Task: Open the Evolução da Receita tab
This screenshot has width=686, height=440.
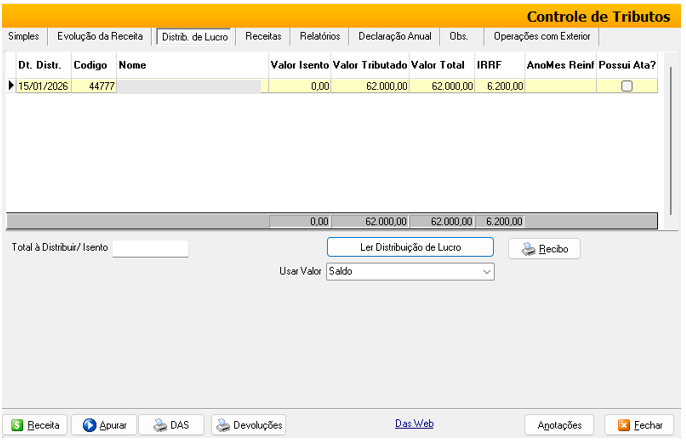Action: click(100, 36)
